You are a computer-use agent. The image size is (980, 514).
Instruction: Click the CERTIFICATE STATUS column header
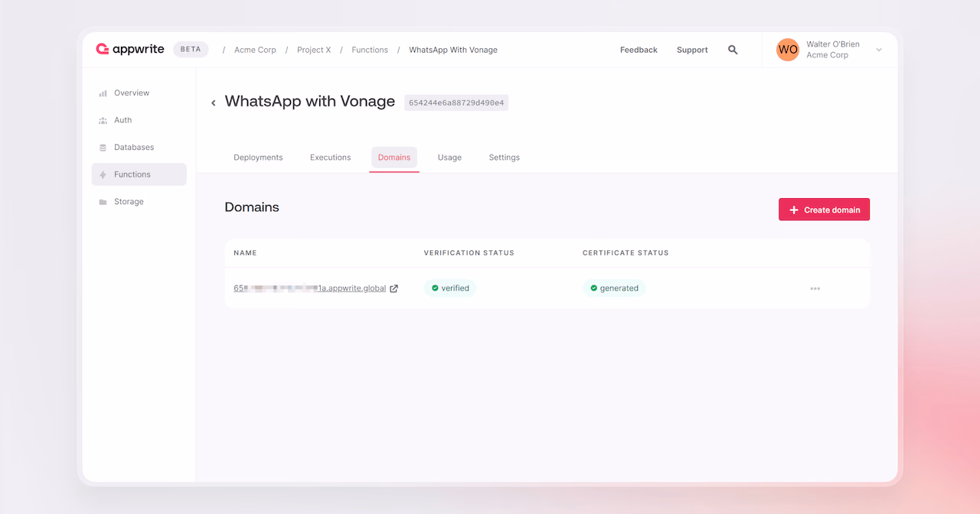pyautogui.click(x=626, y=253)
